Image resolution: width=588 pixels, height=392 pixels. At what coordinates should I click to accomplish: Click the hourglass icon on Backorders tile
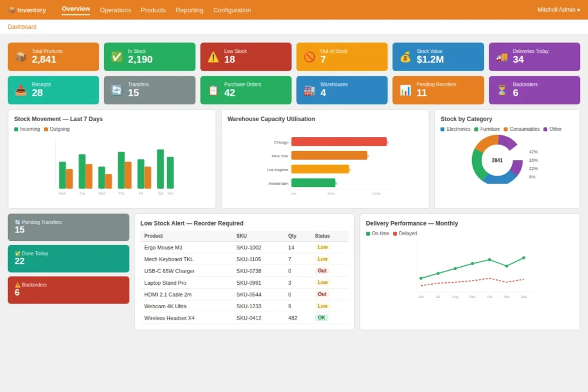pos(502,90)
